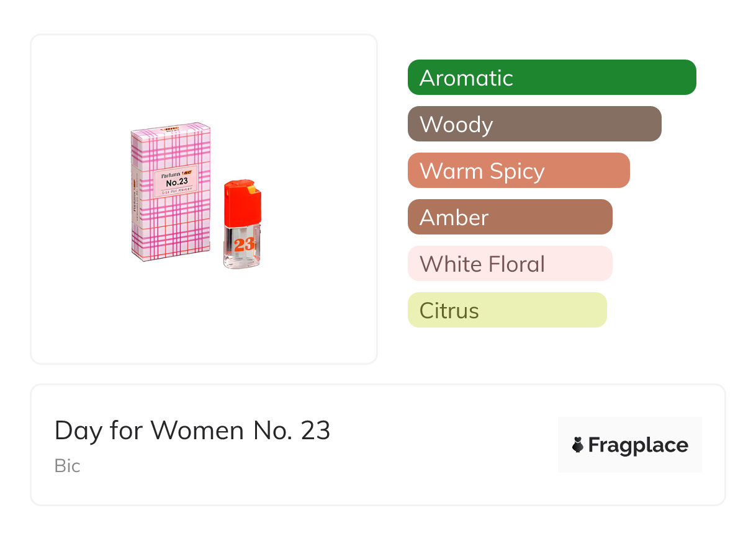Click the Fragplace perfume bottle logo icon
This screenshot has width=756, height=536.
(x=578, y=445)
